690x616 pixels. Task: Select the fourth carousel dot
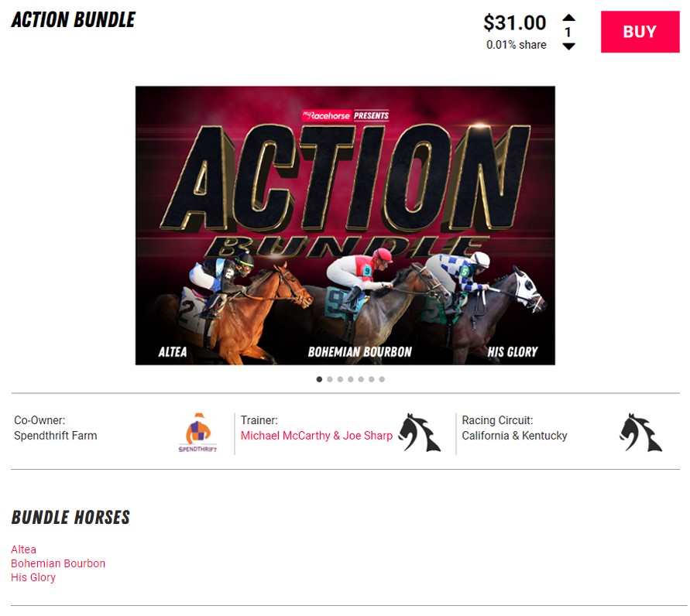tap(351, 379)
